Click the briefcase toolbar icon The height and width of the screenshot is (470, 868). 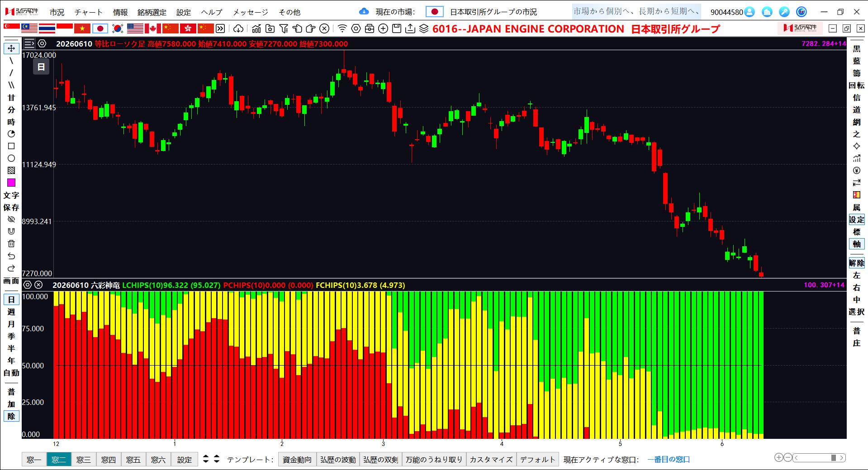(x=370, y=29)
